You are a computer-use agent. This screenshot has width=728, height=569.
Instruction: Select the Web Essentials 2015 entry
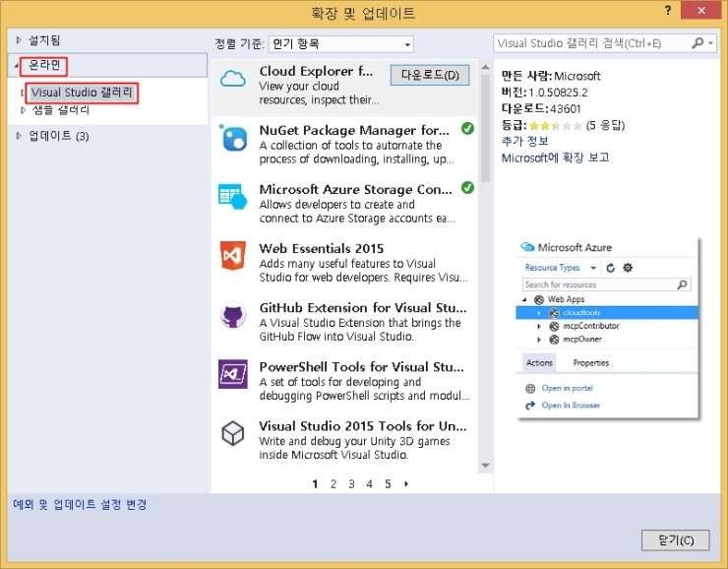pos(344,263)
